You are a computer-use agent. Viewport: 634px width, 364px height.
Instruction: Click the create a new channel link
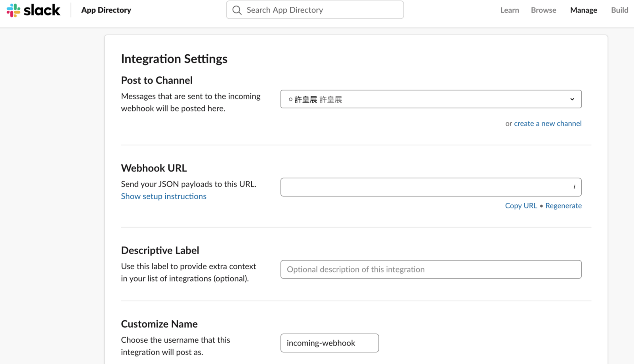548,124
